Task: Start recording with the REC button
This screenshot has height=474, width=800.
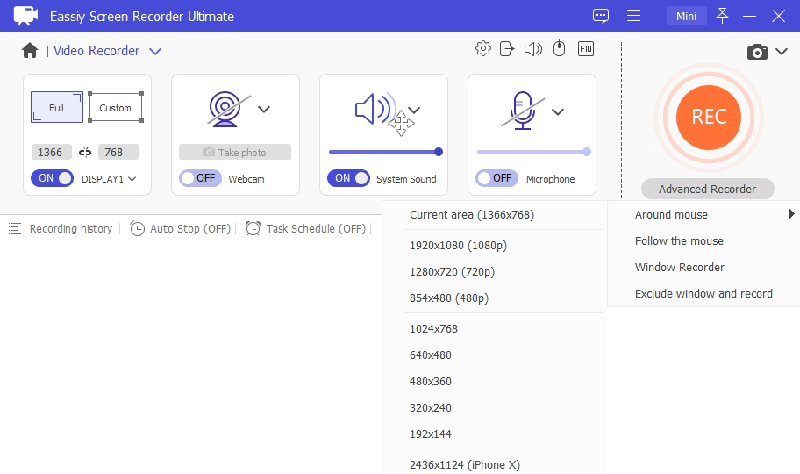Action: pos(708,117)
